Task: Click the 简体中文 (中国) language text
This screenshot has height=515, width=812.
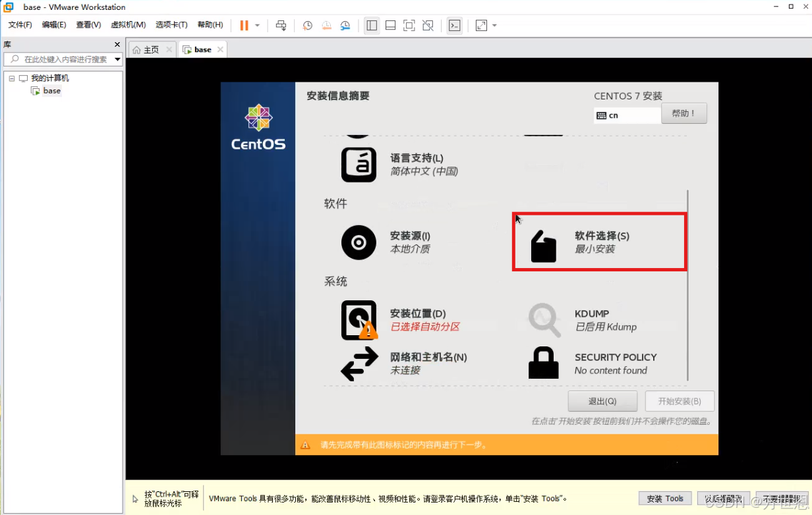Action: click(x=424, y=171)
